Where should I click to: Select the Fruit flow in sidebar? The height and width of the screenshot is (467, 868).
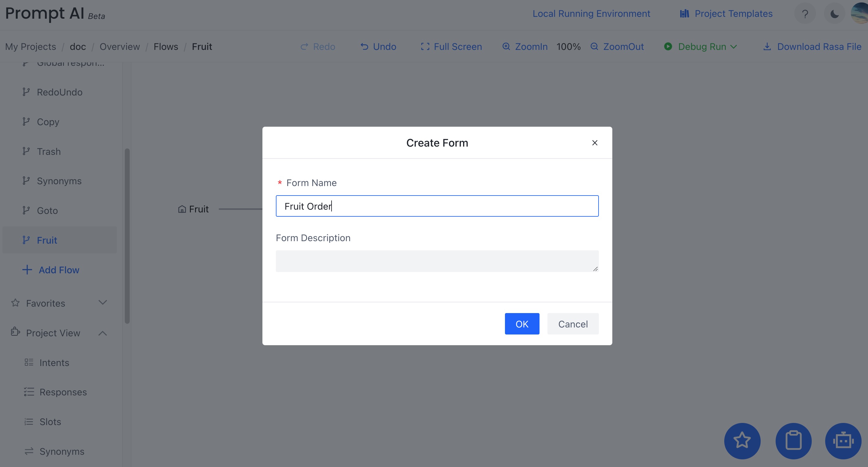point(60,240)
